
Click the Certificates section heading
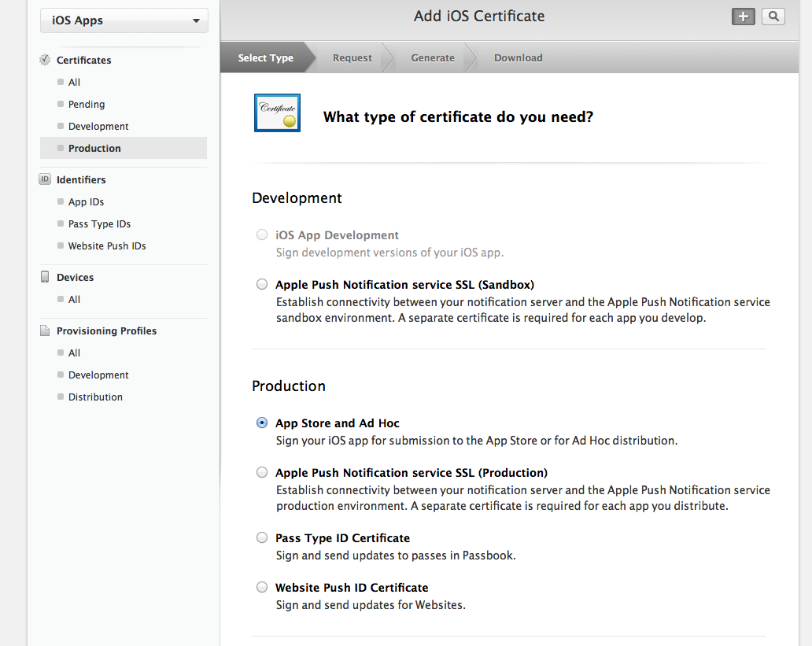point(84,60)
